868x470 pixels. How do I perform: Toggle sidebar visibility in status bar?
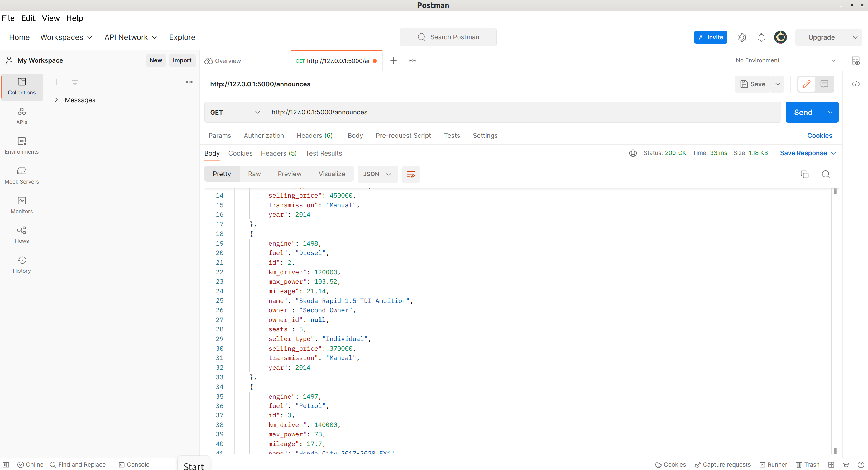(x=6, y=464)
